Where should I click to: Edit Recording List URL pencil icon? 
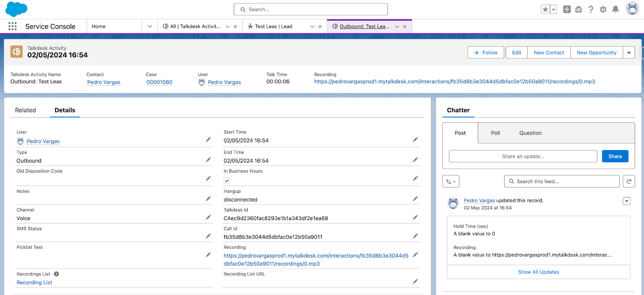[x=415, y=281]
